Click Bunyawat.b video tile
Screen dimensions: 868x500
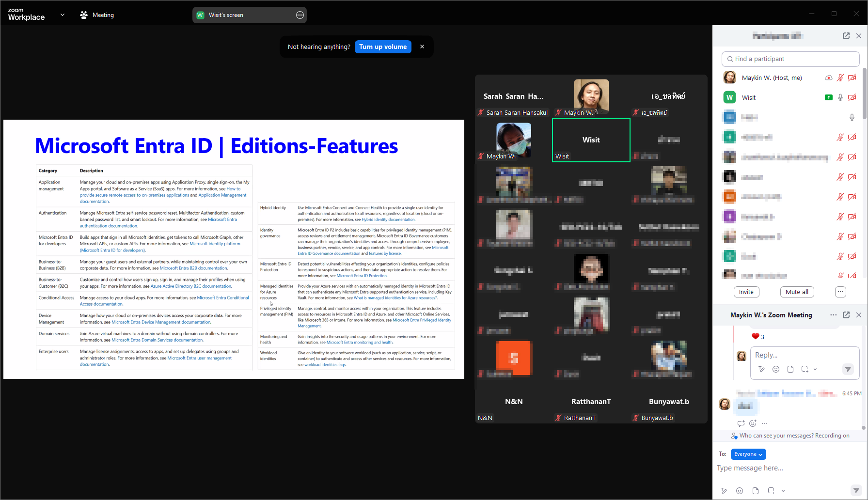(669, 402)
